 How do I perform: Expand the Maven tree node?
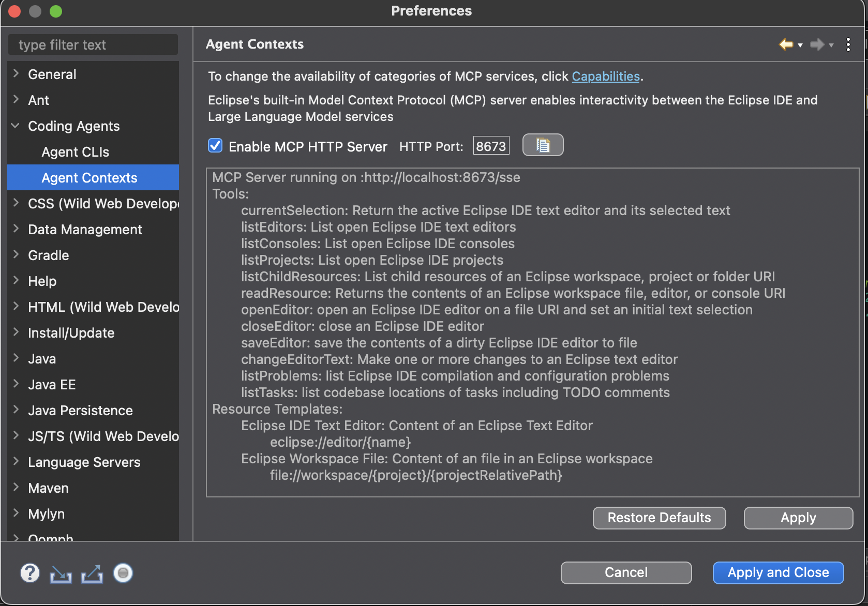16,487
